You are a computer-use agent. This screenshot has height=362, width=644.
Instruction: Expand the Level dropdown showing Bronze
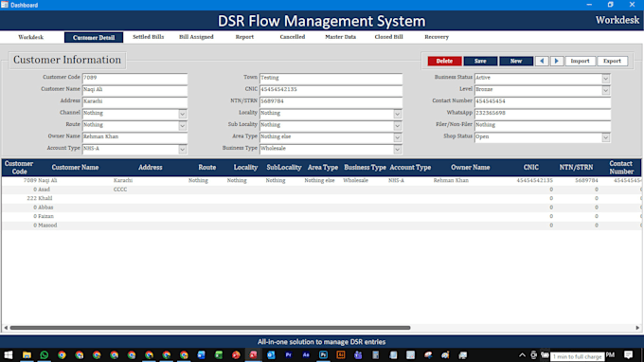pos(606,90)
